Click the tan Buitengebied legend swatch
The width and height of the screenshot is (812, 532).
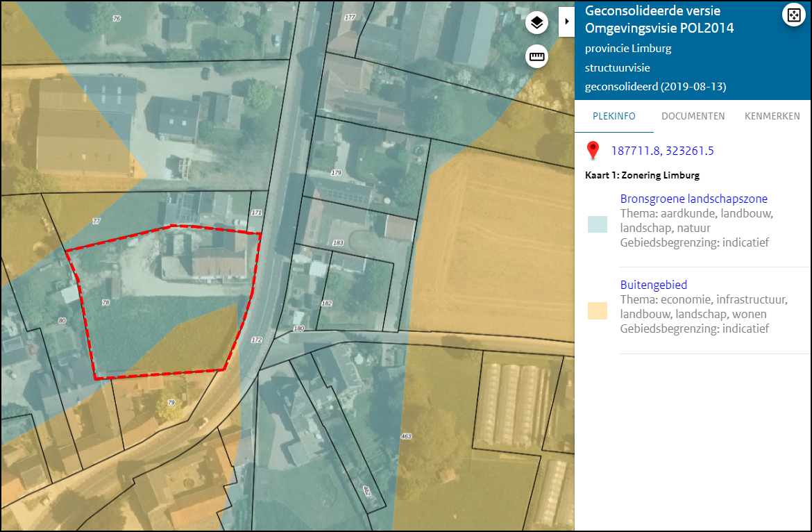click(598, 310)
